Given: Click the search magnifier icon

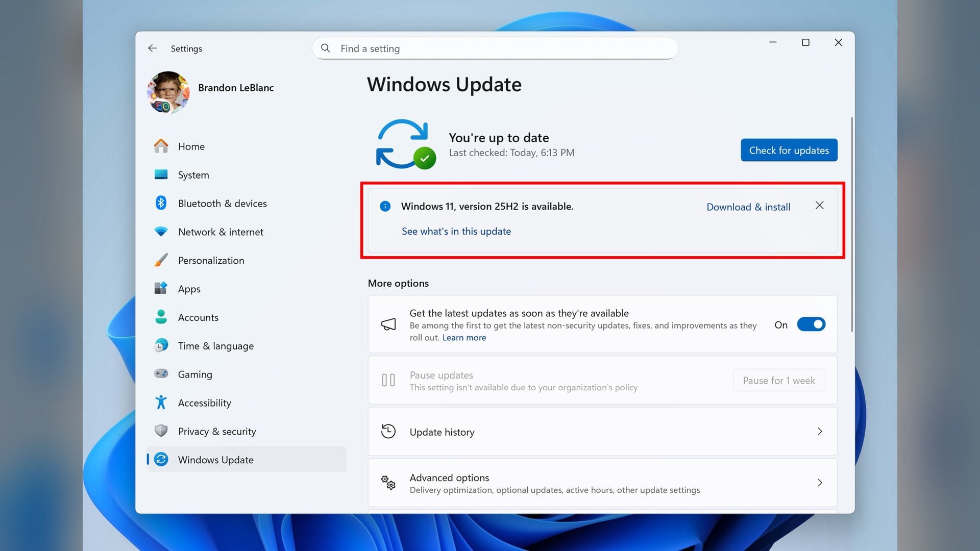Looking at the screenshot, I should (326, 48).
